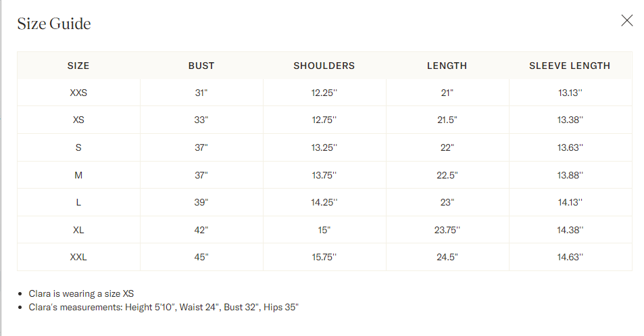This screenshot has width=644, height=336.
Task: Click the 23.75" length value for XL
Action: [447, 230]
